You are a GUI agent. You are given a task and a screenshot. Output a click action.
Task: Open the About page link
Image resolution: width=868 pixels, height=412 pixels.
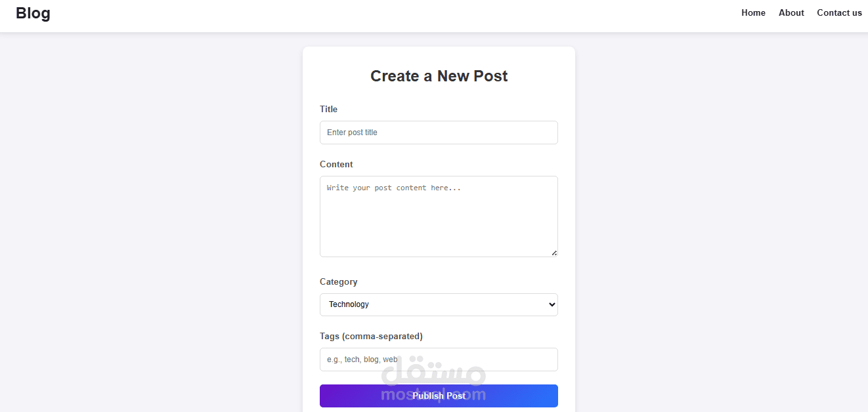click(x=791, y=13)
